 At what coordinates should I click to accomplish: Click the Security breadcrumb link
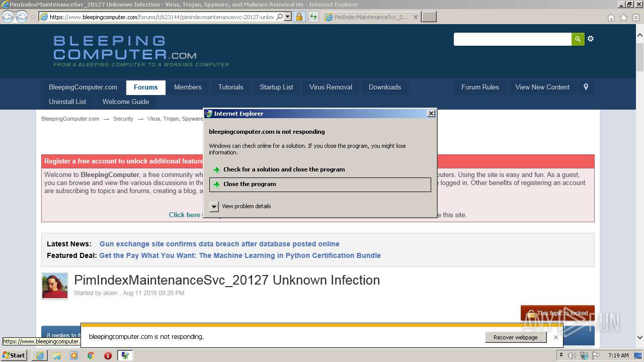point(123,119)
